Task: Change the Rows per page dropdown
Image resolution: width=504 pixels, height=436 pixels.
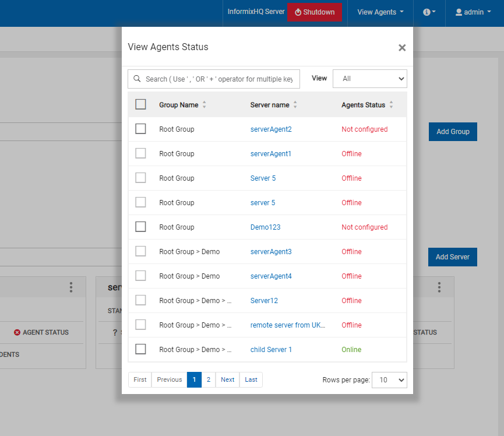Action: click(389, 380)
